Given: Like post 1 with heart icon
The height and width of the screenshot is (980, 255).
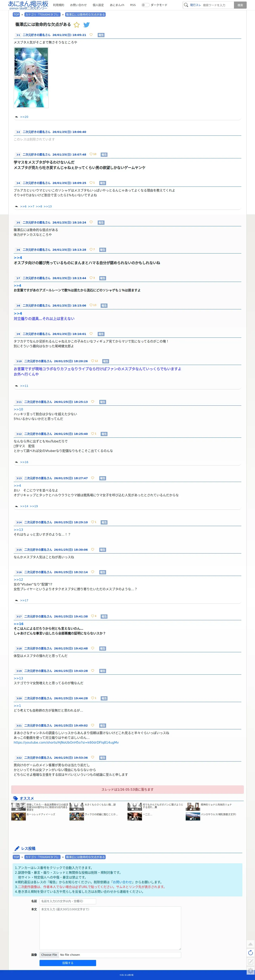Looking at the screenshot, I should click(91, 35).
